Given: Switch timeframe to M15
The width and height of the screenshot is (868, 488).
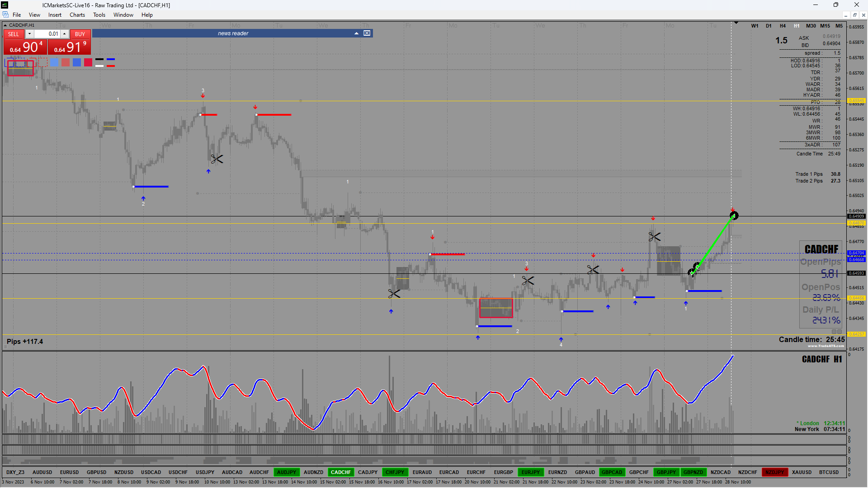Looking at the screenshot, I should 825,26.
